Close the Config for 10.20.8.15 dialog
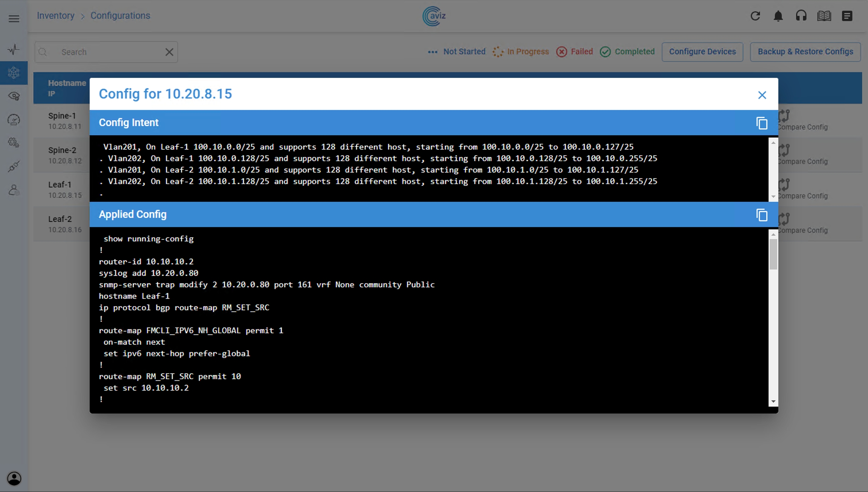This screenshot has height=492, width=868. coord(762,95)
